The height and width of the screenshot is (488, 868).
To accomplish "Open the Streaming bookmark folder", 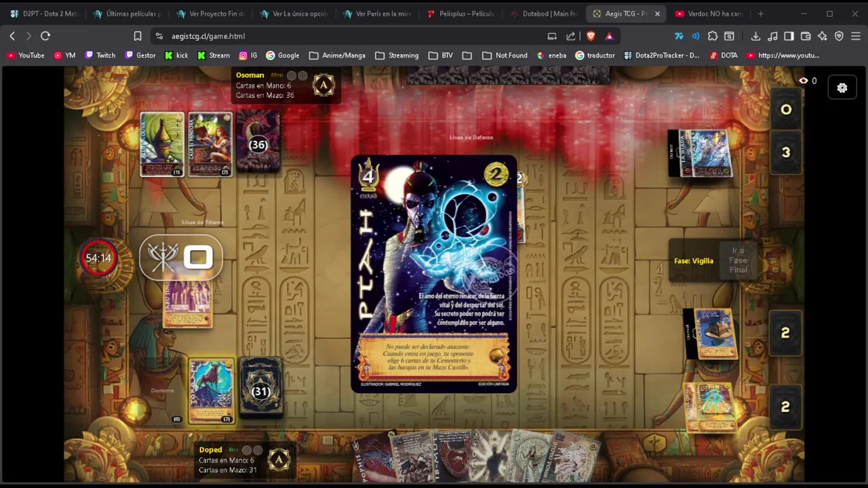I will (x=397, y=56).
